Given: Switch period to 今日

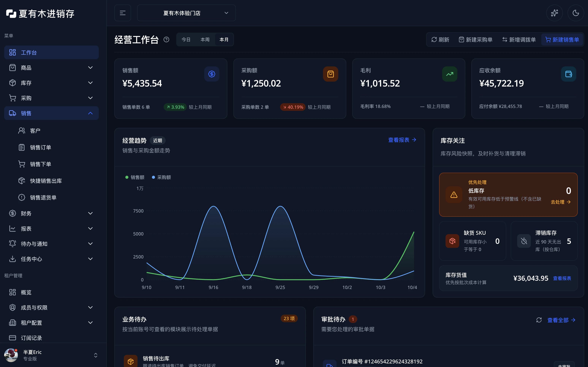Looking at the screenshot, I should [x=186, y=39].
